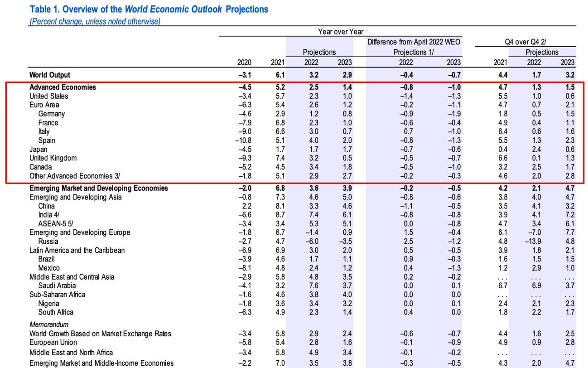This screenshot has width=588, height=368.
Task: Select the 8.7 value in the India row
Action: point(281,215)
